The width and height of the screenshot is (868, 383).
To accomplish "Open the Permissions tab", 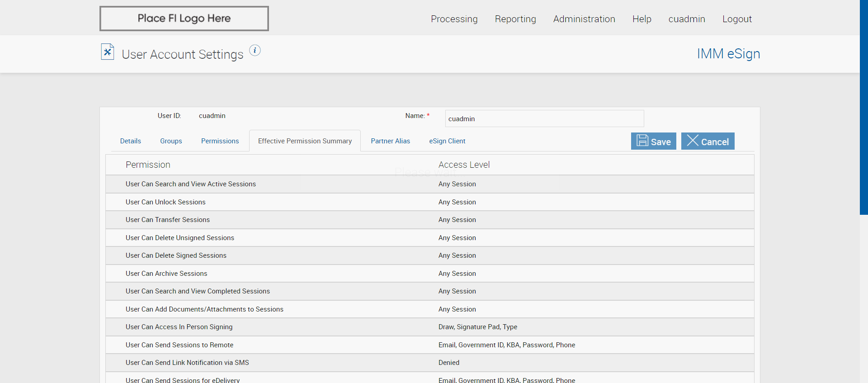I will click(x=220, y=141).
